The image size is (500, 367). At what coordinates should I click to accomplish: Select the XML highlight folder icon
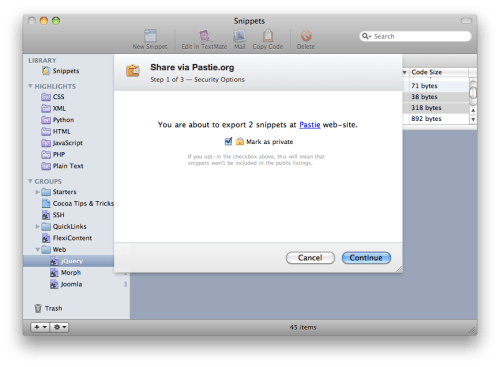click(46, 108)
